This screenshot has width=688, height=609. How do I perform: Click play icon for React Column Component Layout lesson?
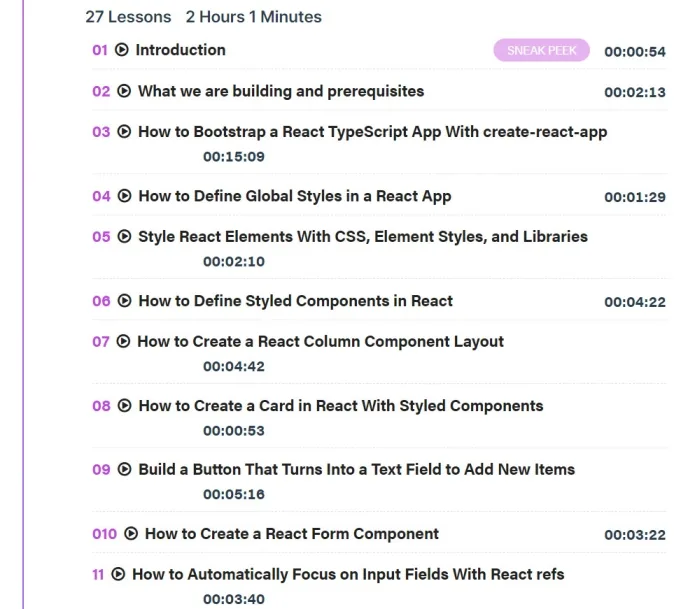(x=123, y=341)
